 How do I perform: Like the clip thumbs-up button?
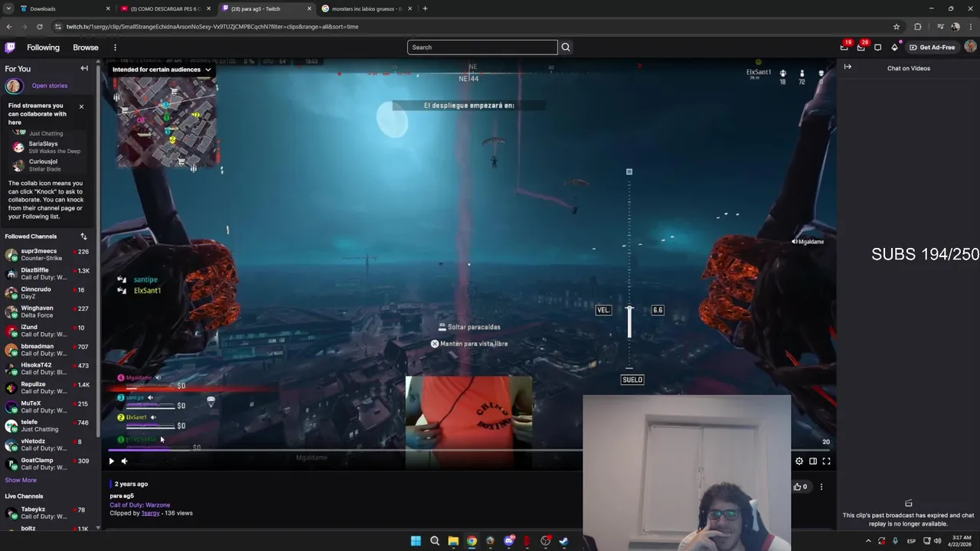tap(800, 487)
